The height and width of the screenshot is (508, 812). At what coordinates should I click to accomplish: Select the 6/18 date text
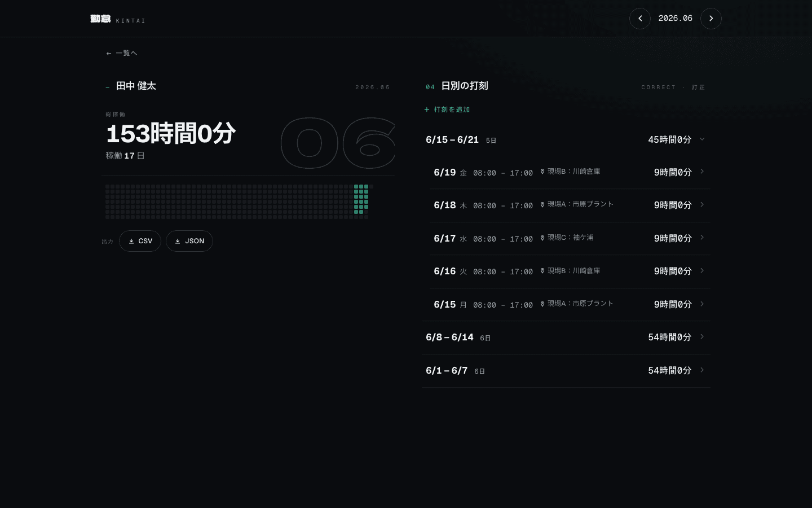tap(444, 205)
